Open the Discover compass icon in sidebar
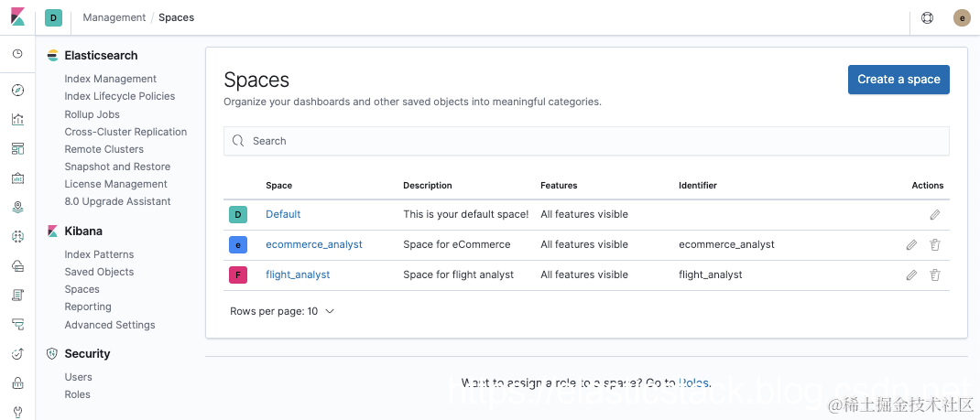 [x=17, y=90]
